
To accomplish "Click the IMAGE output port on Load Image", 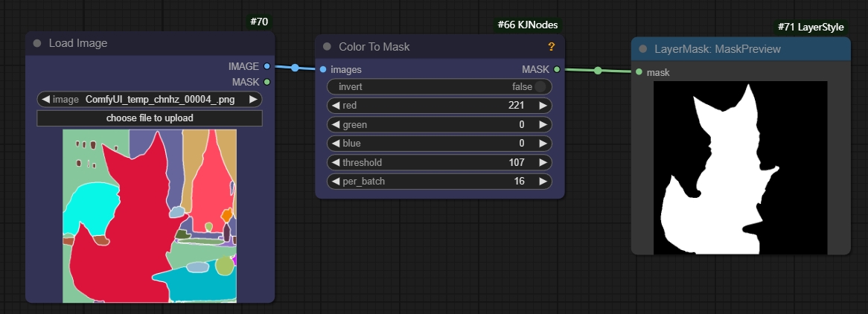I will 267,66.
